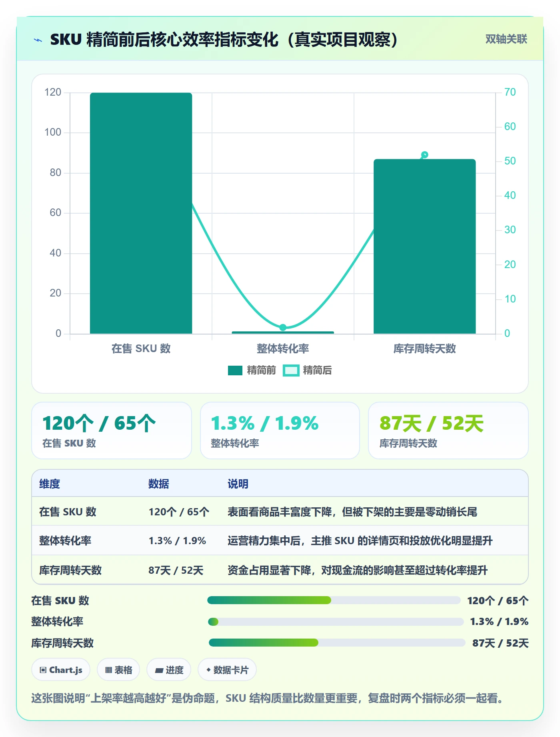Select the 整体转化率 table row label
This screenshot has height=737, width=560.
point(65,541)
